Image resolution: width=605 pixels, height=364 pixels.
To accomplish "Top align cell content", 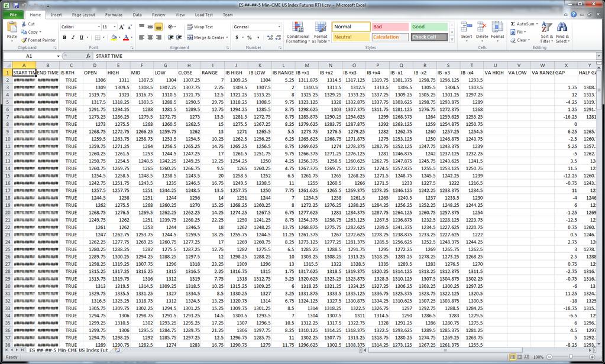I will pyautogui.click(x=141, y=27).
